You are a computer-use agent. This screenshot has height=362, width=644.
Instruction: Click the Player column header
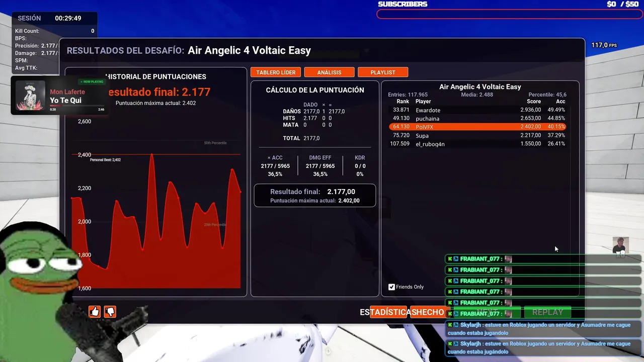[423, 102]
